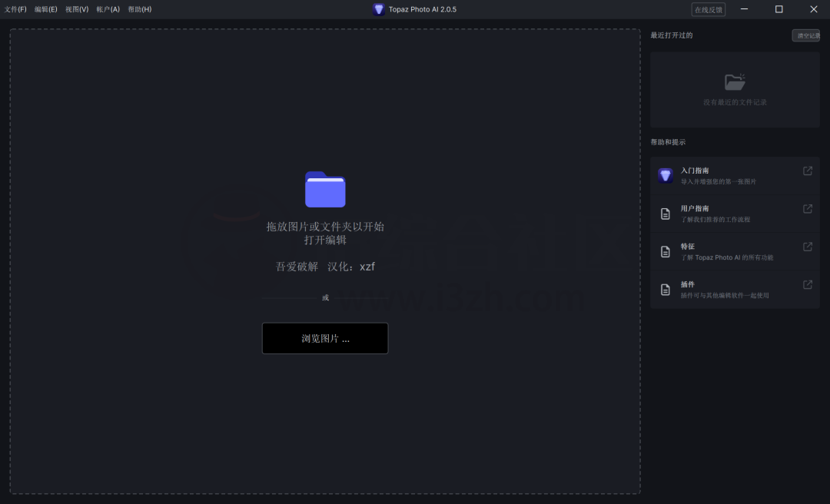Open external link icon for 插件
This screenshot has height=504, width=830.
(x=808, y=284)
